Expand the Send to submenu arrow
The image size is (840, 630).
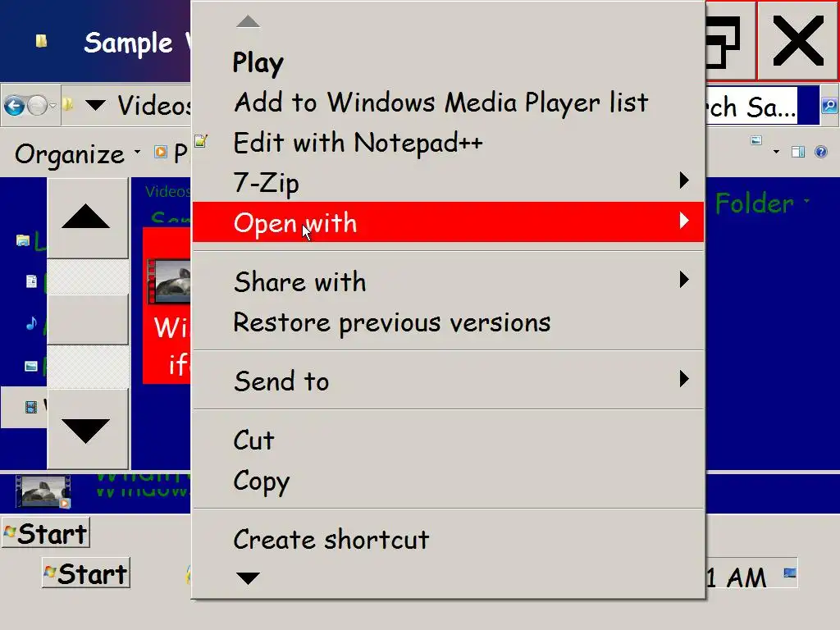(683, 379)
